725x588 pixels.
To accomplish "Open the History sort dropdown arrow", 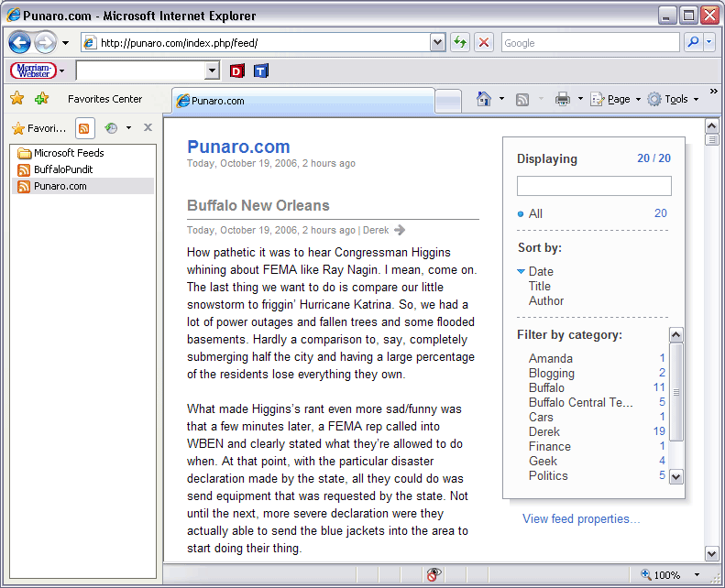I will click(x=128, y=128).
